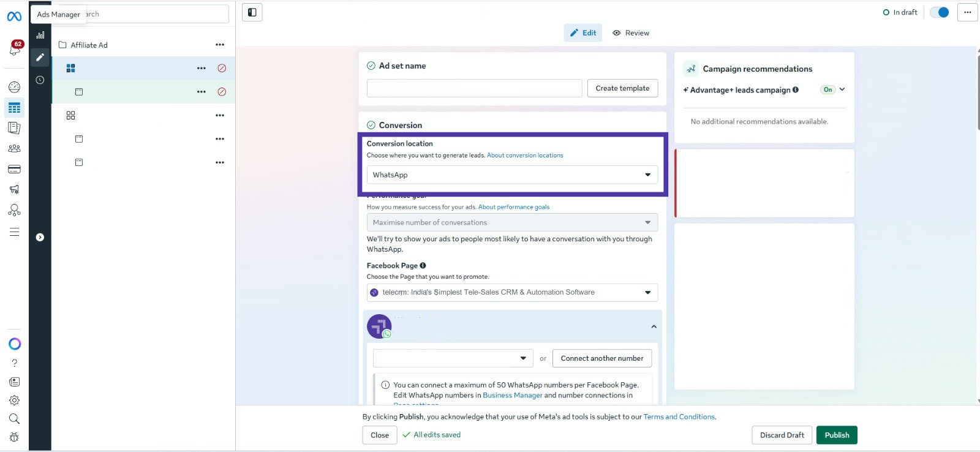Open the top-right three-dots menu
The image size is (980, 452).
(x=967, y=12)
